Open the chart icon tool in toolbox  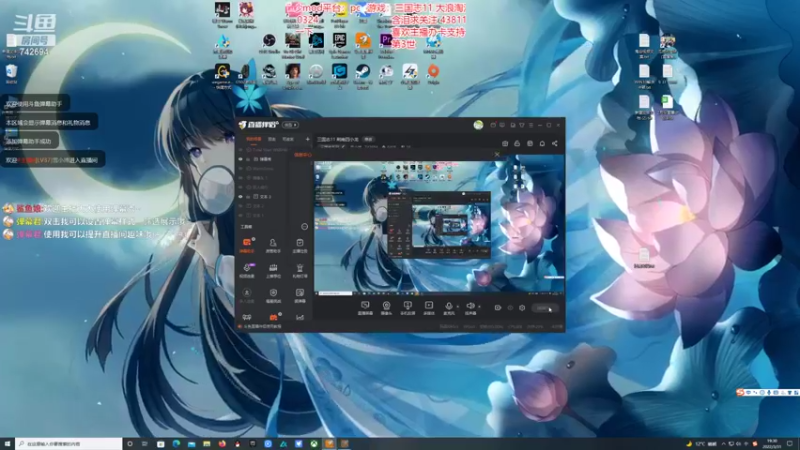[299, 317]
